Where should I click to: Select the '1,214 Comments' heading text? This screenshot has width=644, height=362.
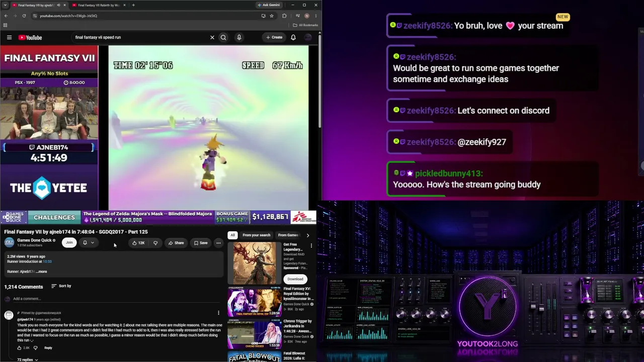pos(24,287)
